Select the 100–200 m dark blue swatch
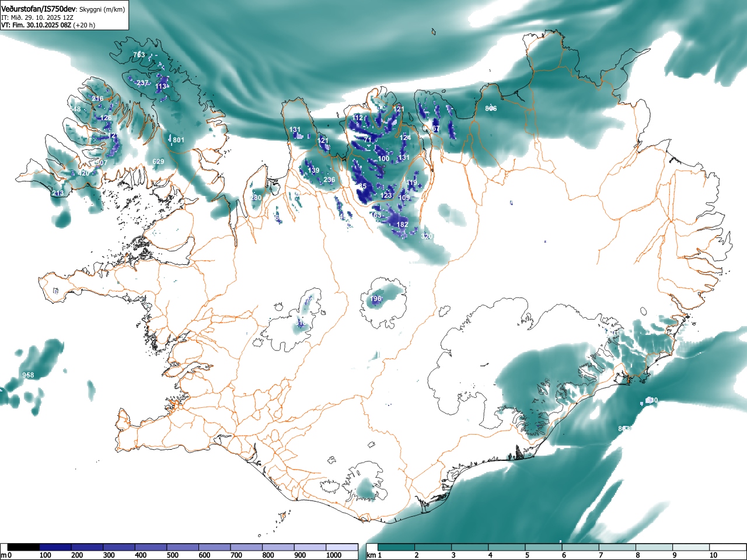Image resolution: width=747 pixels, height=560 pixels. pyautogui.click(x=56, y=547)
